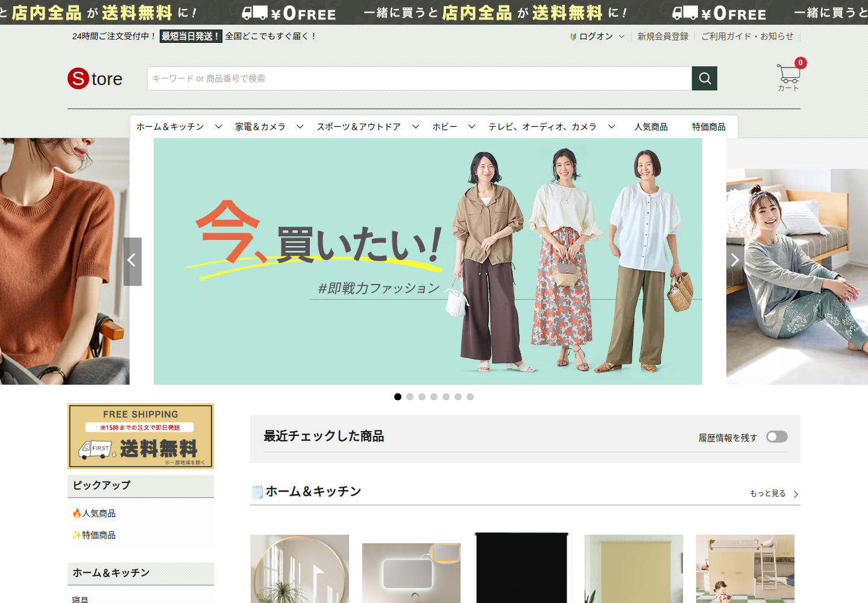Open sidebar 特価商品 link
Image resolution: width=868 pixels, height=603 pixels.
tap(94, 535)
